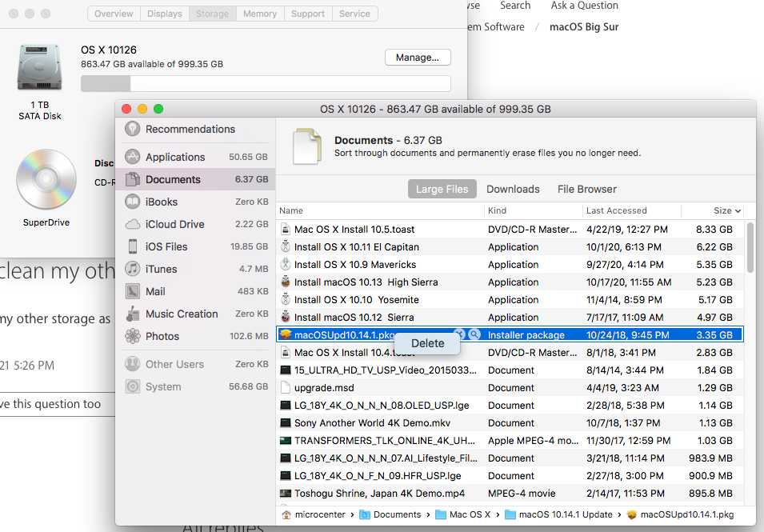
Task: Open the Displays tab in About This Mac
Action: tap(165, 14)
